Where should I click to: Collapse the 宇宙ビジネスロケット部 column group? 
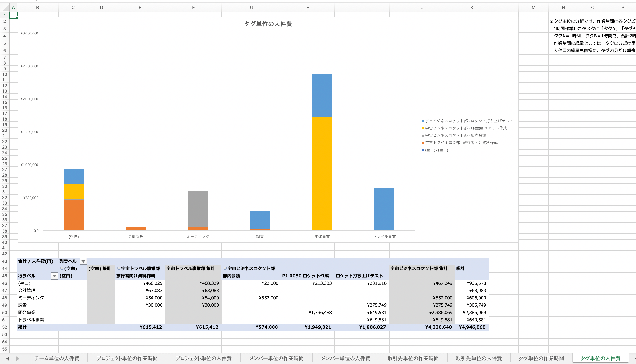[x=225, y=268]
